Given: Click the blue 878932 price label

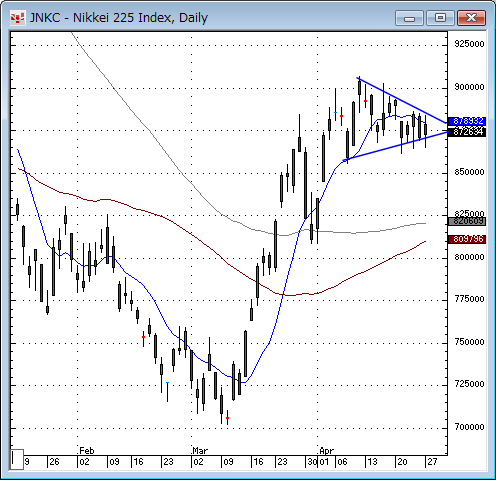Looking at the screenshot, I should (467, 121).
